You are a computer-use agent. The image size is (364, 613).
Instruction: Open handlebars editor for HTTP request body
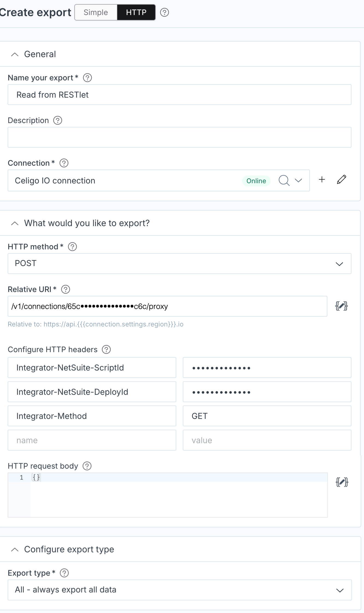pyautogui.click(x=342, y=482)
